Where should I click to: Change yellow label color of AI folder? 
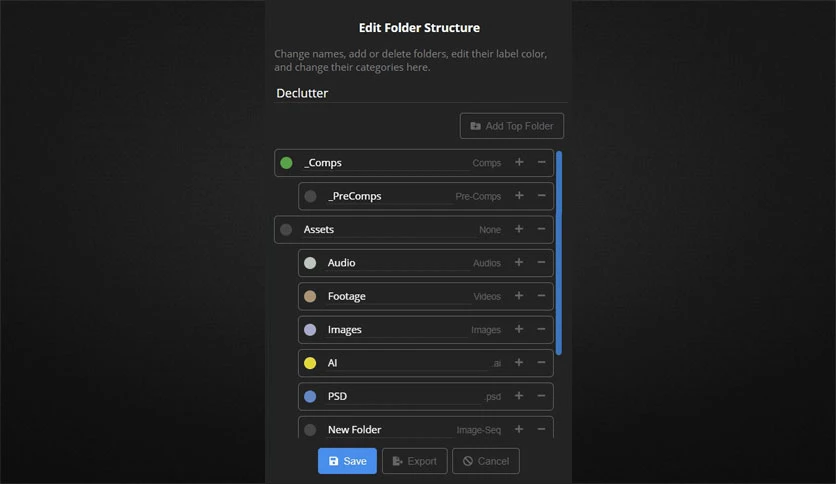310,363
